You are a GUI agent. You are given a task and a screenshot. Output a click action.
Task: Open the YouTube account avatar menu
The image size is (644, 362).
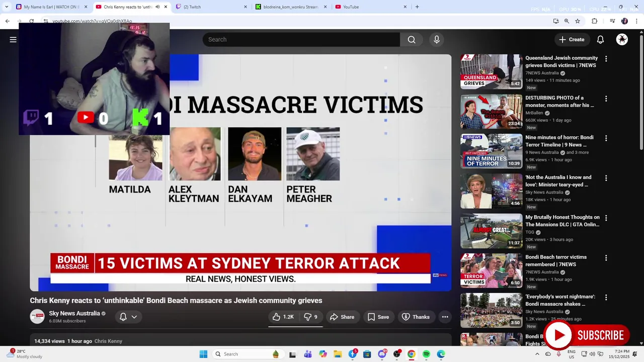pyautogui.click(x=622, y=40)
